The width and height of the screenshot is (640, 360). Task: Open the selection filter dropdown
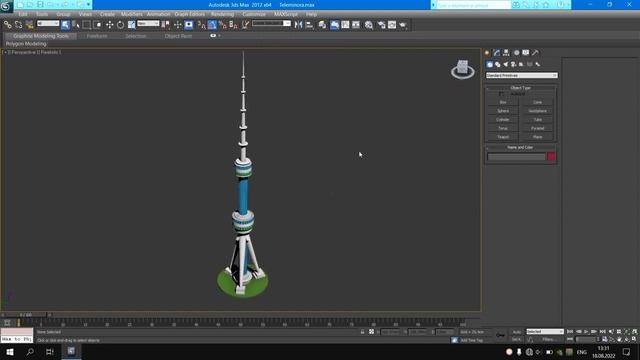point(48,24)
